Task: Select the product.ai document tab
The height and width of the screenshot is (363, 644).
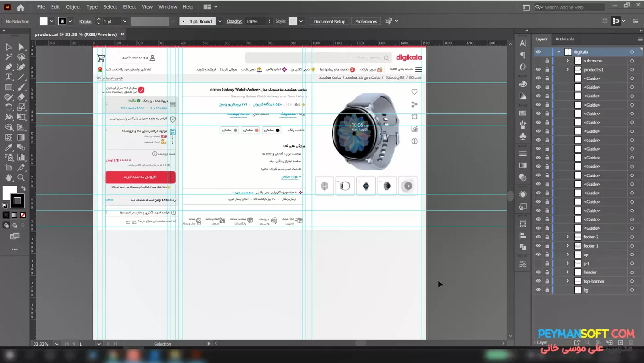Action: coord(76,34)
